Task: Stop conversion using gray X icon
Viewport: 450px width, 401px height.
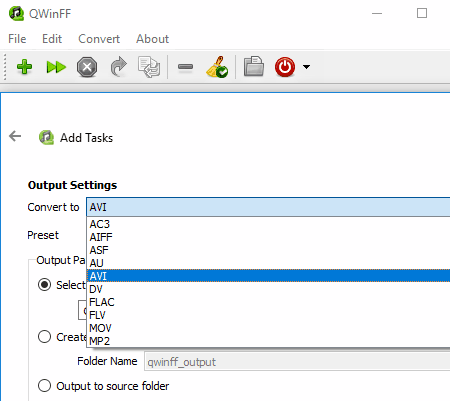Action: [87, 67]
